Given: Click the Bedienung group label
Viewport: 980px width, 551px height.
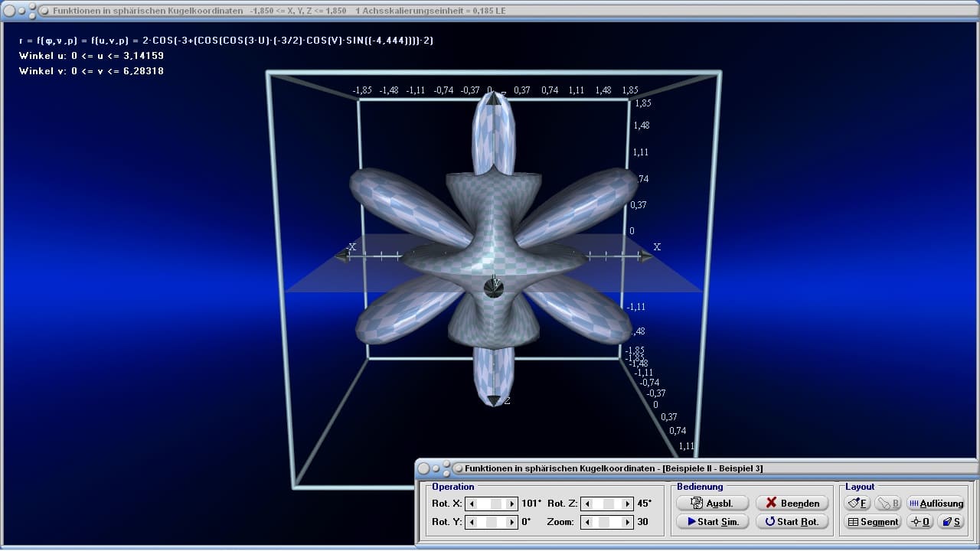Looking at the screenshot, I should click(700, 487).
